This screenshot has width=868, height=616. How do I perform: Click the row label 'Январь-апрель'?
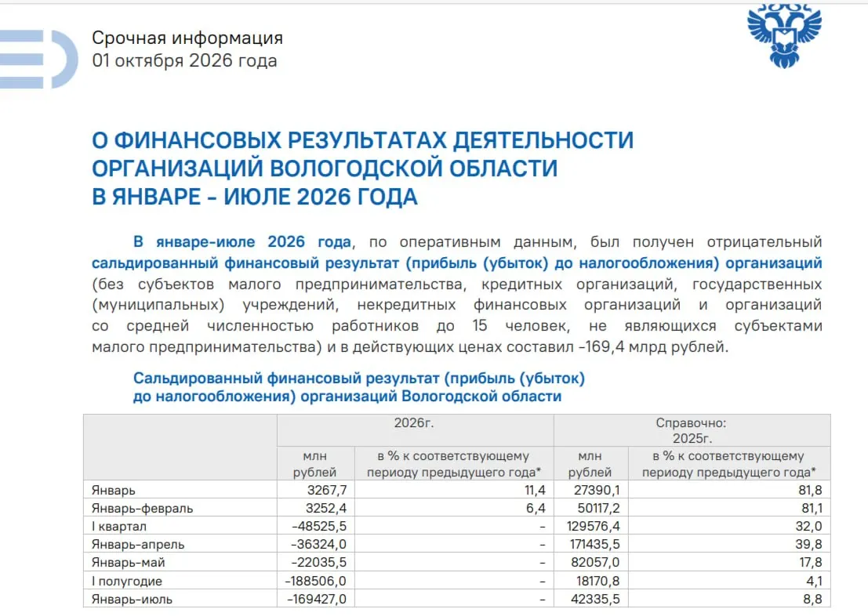tap(138, 545)
